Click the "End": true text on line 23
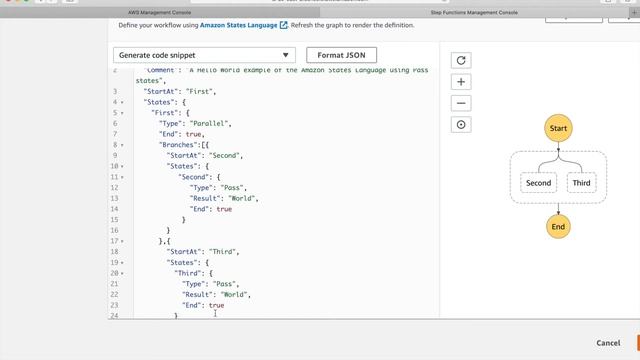The width and height of the screenshot is (640, 360). tap(203, 305)
